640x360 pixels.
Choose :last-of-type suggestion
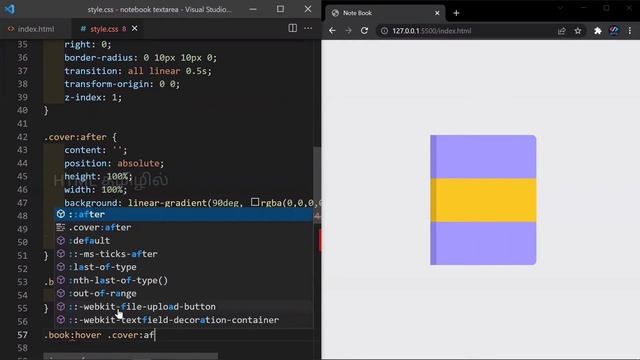(x=184, y=267)
